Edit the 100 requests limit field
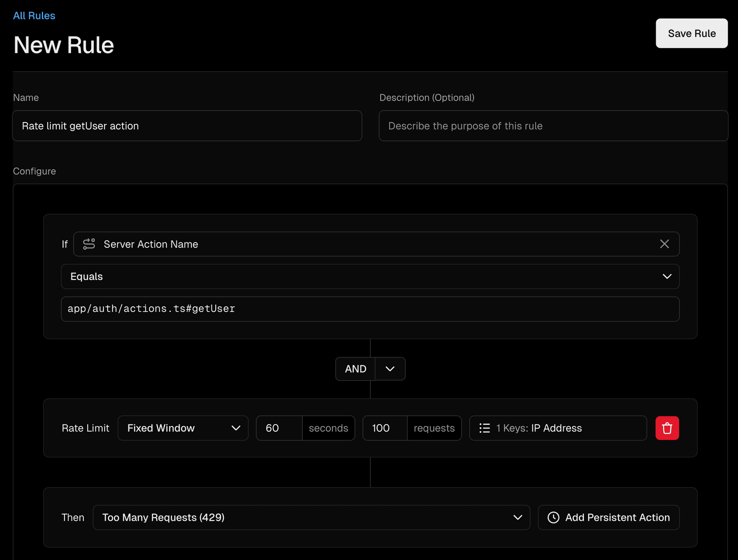The image size is (738, 560). tap(385, 428)
